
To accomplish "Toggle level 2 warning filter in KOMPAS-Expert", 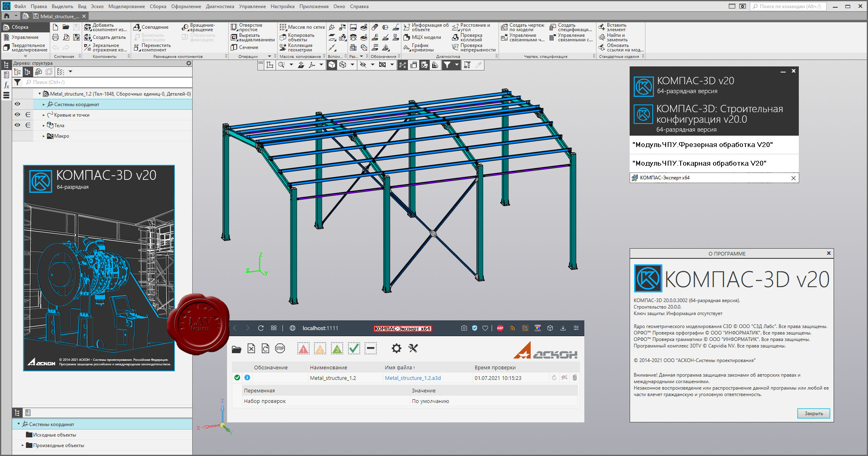I will click(320, 348).
